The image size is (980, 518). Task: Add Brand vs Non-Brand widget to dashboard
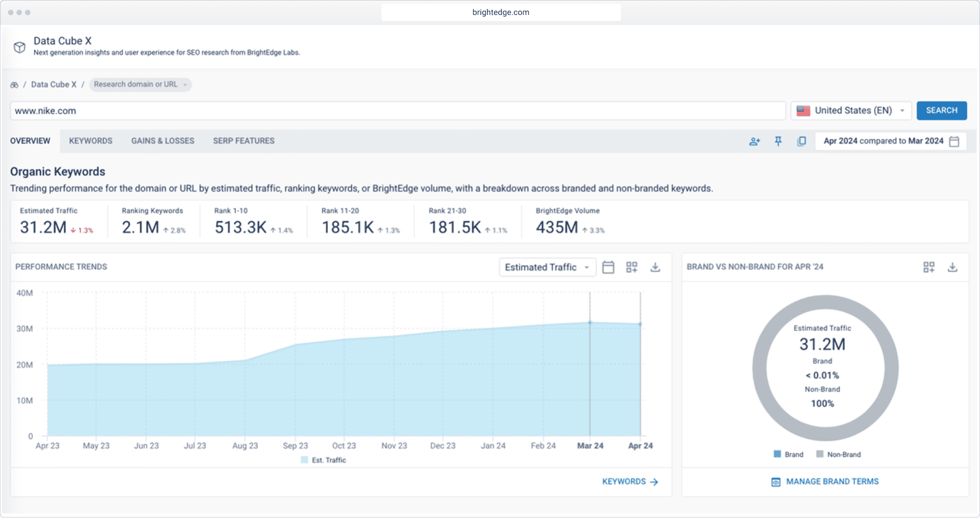pos(929,267)
